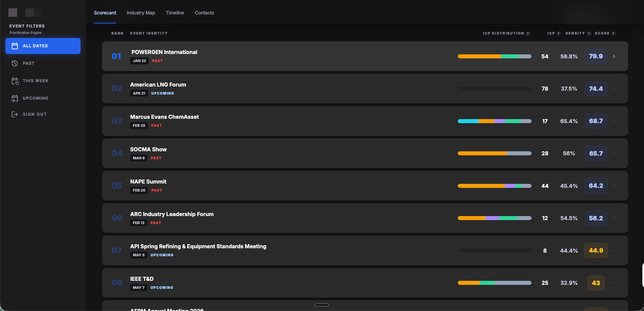Expand the Marcus Evans ChemAsset row
Screen dimensions: 644x311
614,121
